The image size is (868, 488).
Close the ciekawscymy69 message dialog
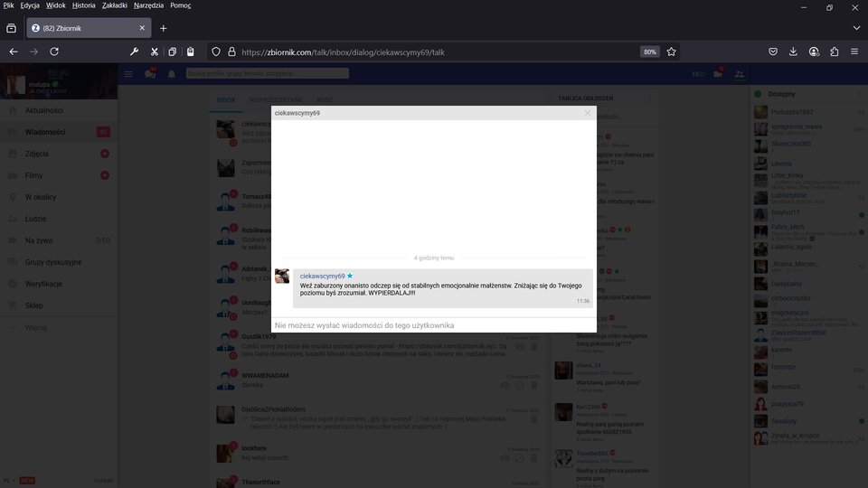[x=588, y=113]
